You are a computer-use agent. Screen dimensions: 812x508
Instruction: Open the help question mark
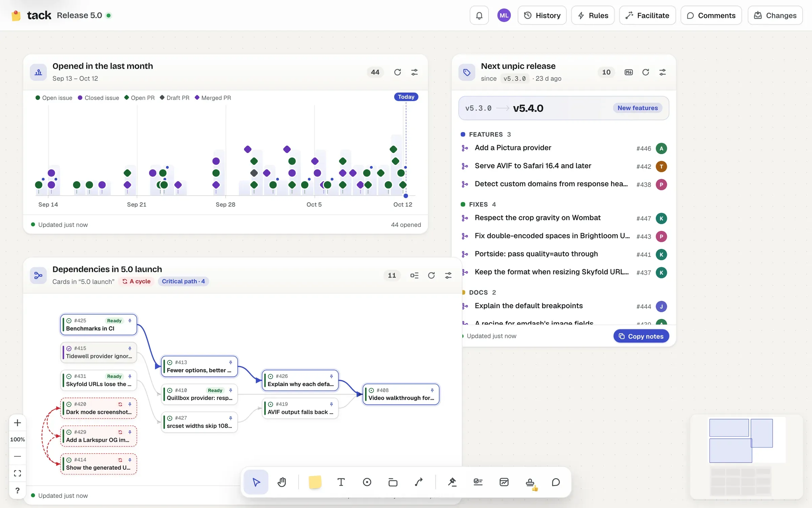(18, 490)
